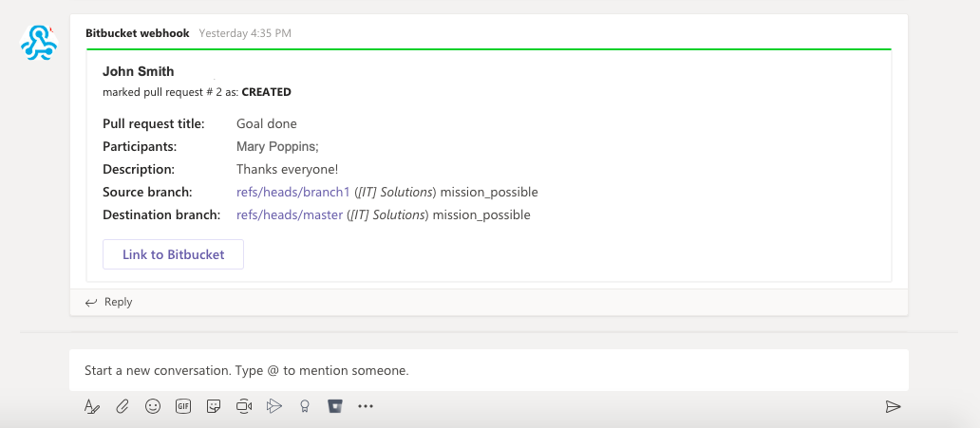980x428 pixels.
Task: Expand more compose options (three dots)
Action: click(x=366, y=406)
